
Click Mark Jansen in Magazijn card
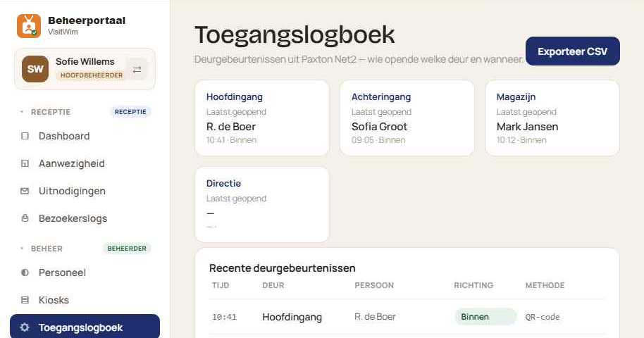527,127
